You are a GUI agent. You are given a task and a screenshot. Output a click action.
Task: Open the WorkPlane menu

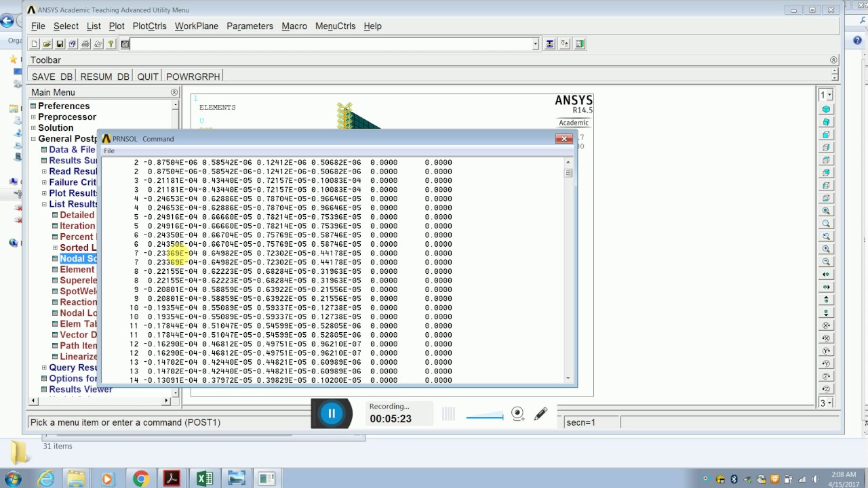(197, 26)
